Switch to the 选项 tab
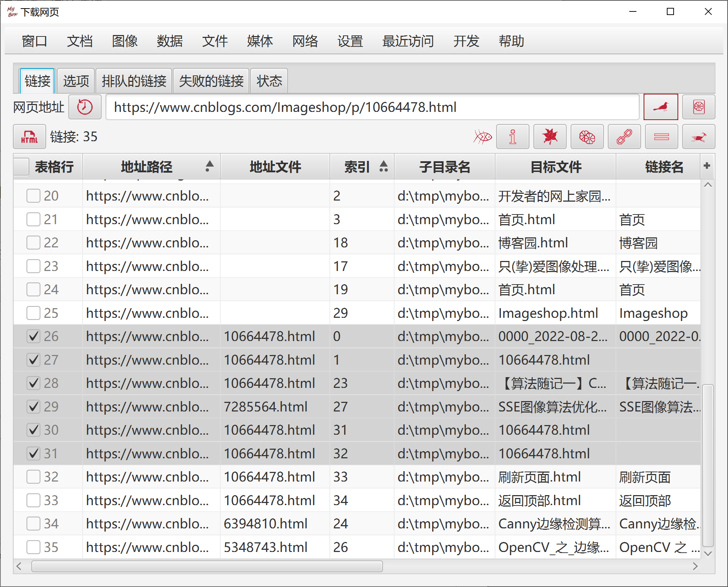This screenshot has width=728, height=587. click(x=76, y=81)
